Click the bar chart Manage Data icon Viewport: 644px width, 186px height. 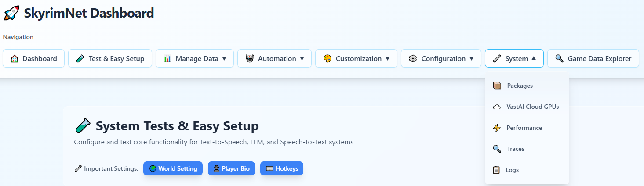pos(167,59)
